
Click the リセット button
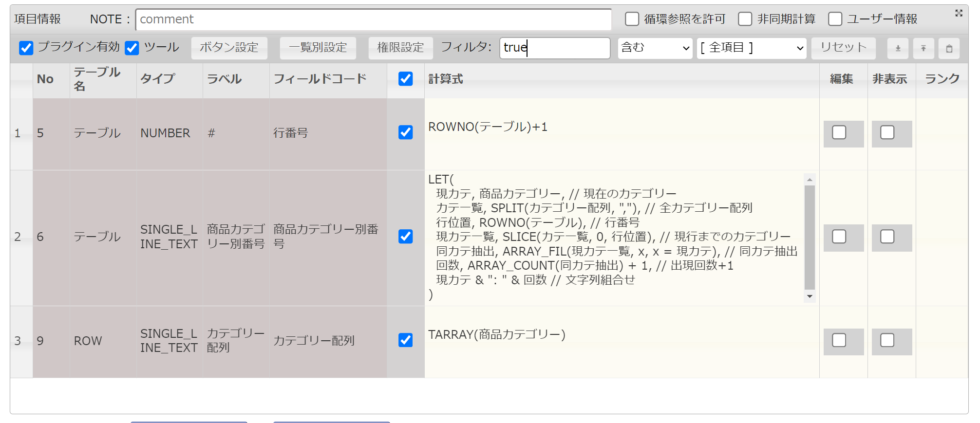(843, 48)
